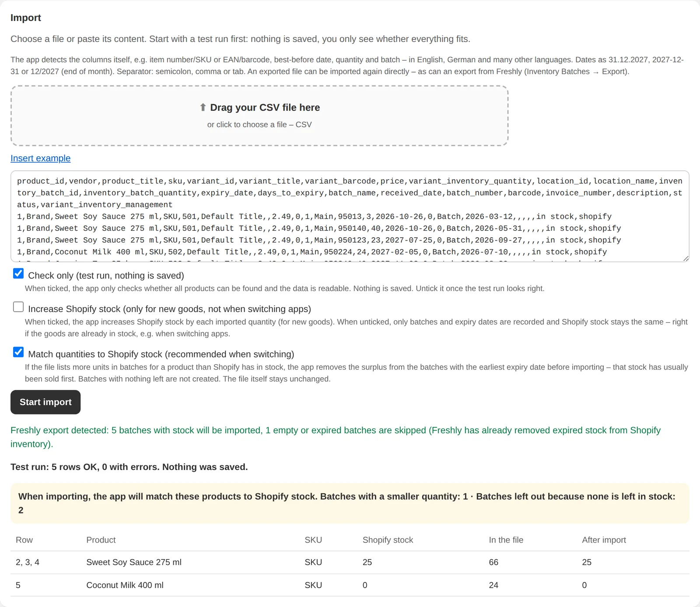
Task: Click row number '5' cell
Action: coord(18,585)
